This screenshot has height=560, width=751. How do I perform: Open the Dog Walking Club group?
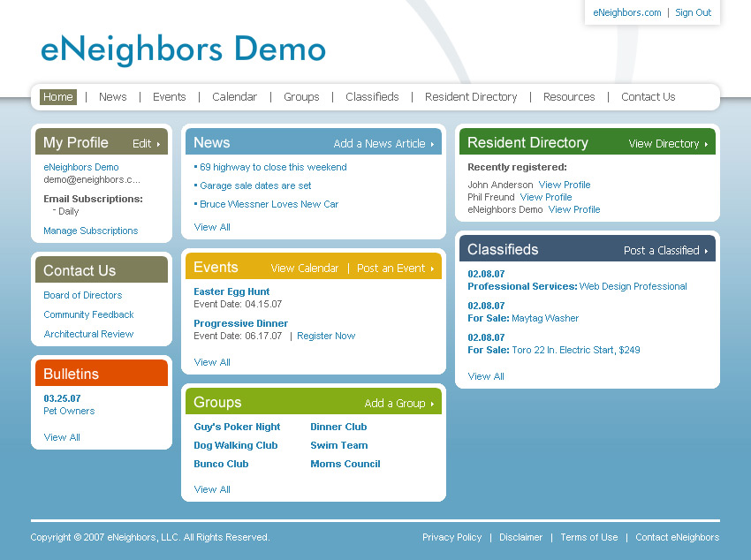pyautogui.click(x=236, y=445)
